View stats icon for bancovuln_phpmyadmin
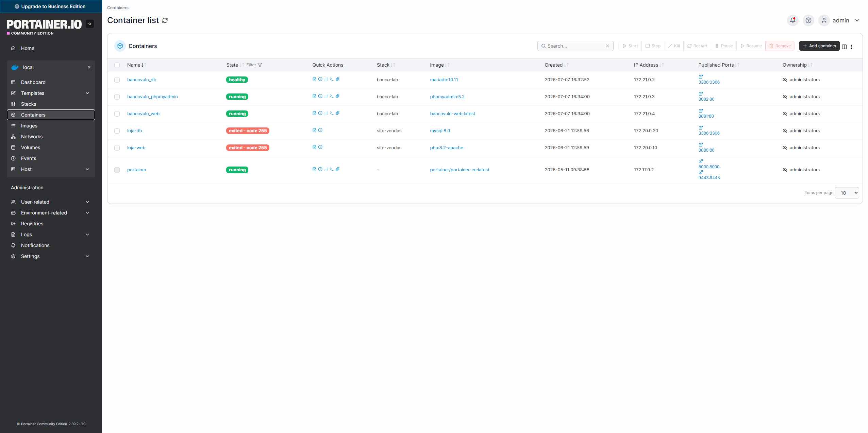 (x=326, y=96)
